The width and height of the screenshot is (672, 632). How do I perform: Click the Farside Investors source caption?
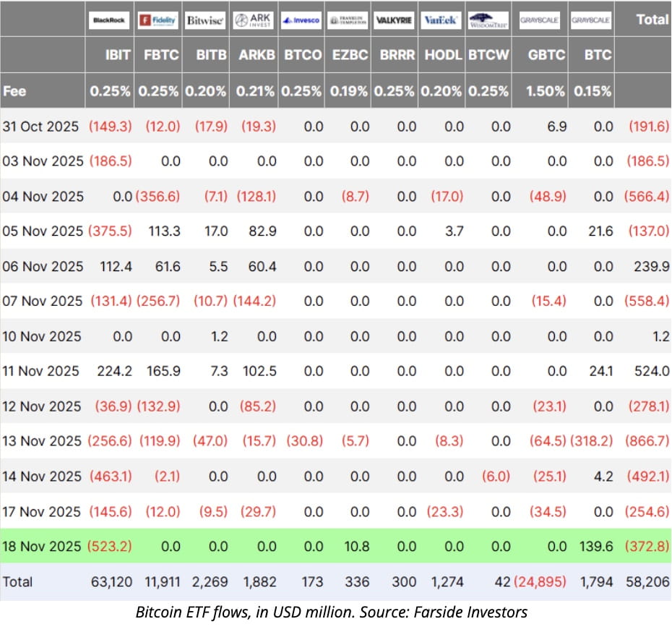point(332,612)
